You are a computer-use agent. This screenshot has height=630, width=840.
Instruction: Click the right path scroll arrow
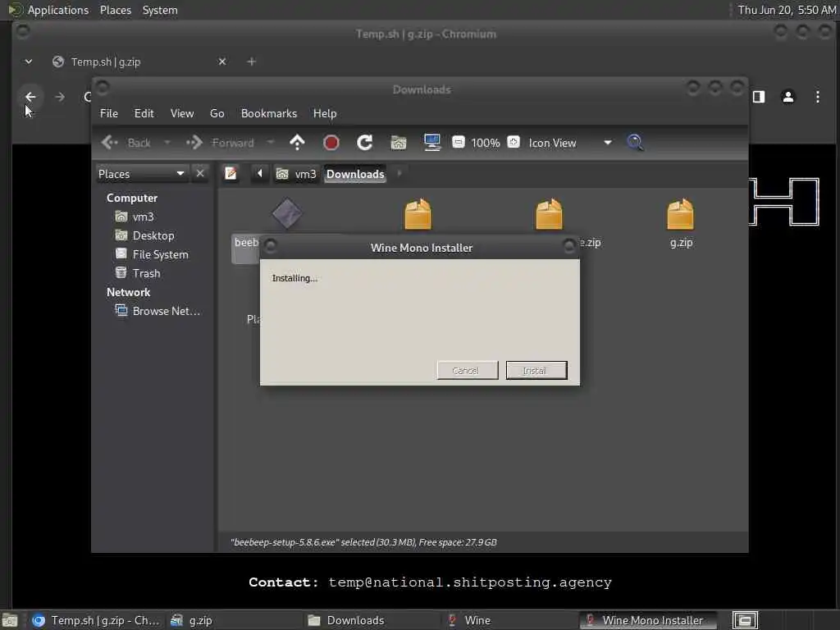(x=399, y=174)
